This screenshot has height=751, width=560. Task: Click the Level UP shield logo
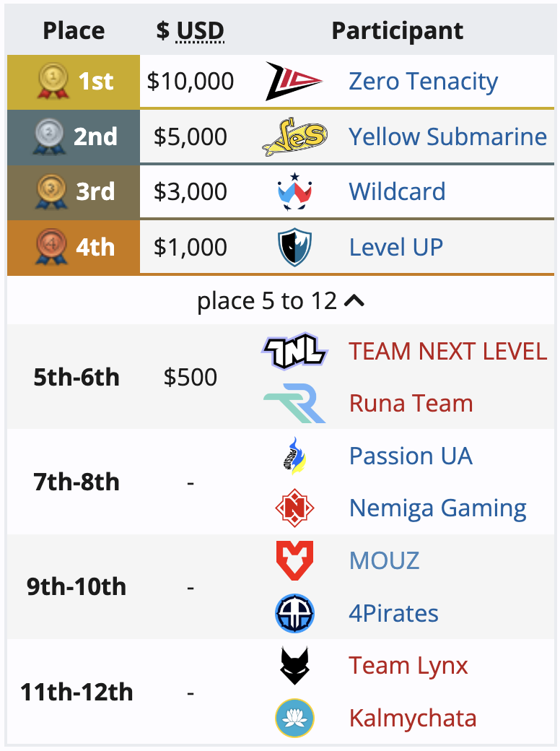[x=295, y=247]
